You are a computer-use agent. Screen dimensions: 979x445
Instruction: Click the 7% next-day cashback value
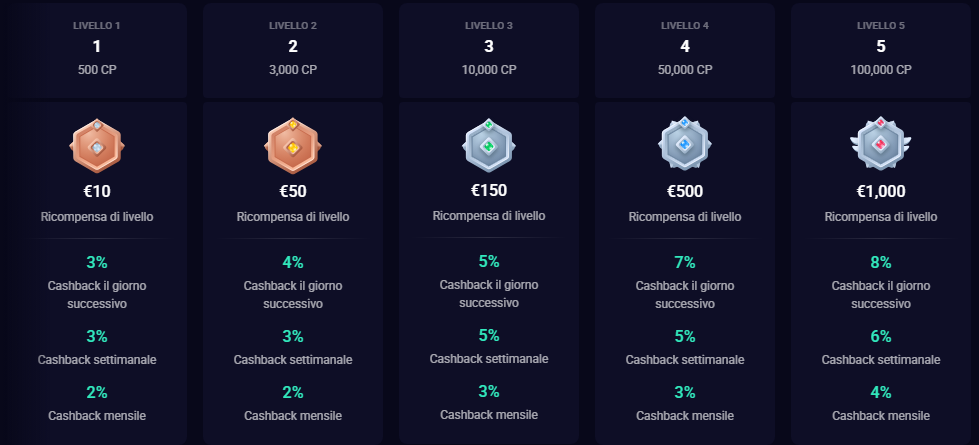(x=685, y=262)
